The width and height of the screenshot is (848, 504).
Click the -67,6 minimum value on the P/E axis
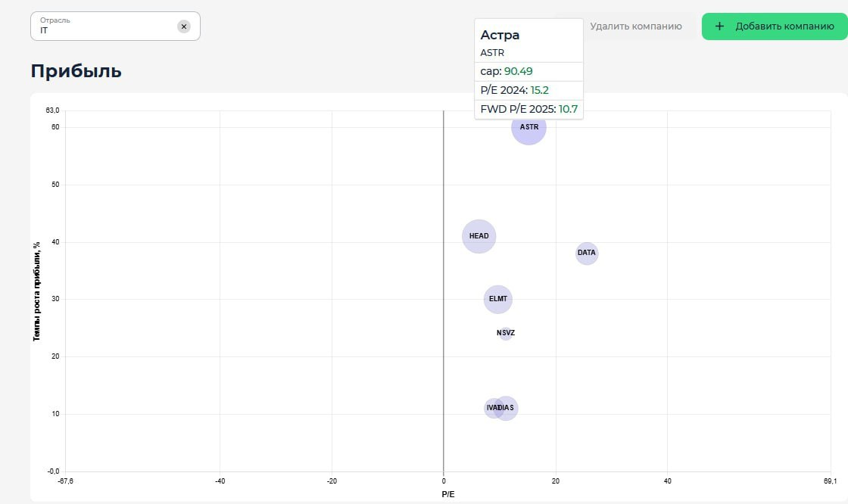coord(65,481)
